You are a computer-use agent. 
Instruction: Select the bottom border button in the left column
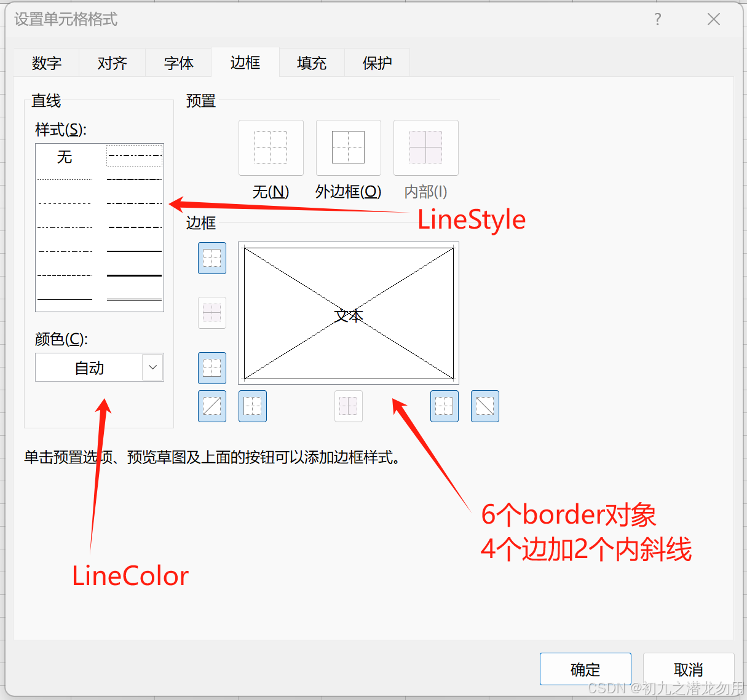tap(211, 368)
